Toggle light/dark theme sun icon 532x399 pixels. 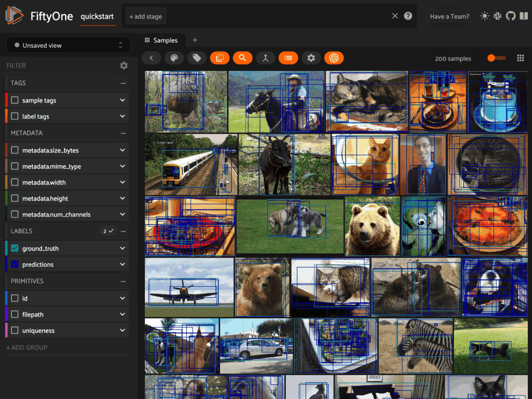(484, 16)
